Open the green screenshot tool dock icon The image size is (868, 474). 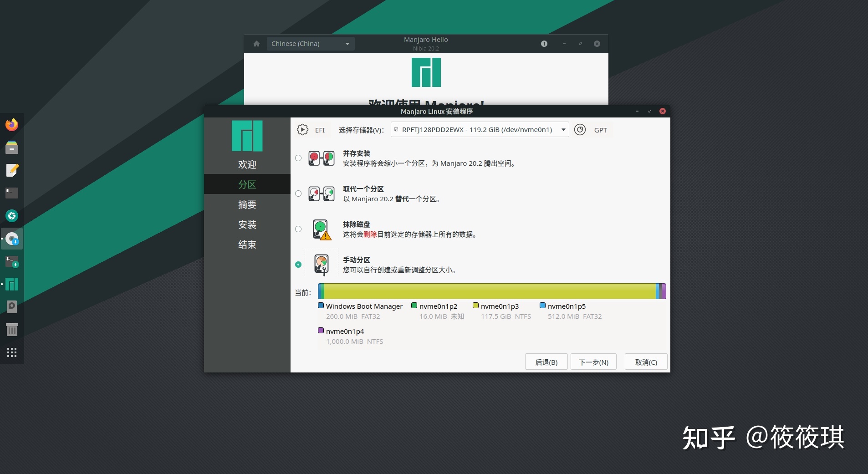12,215
